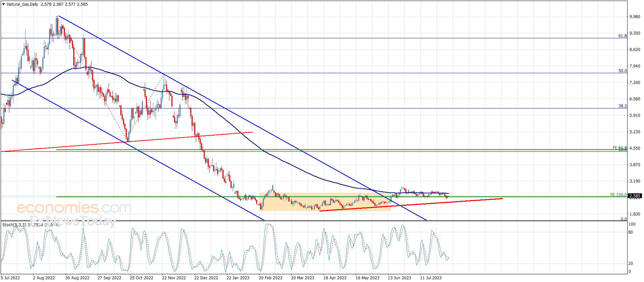Click the 30 Aug 2022 date label
This screenshot has height=282, width=644.
tap(77, 278)
